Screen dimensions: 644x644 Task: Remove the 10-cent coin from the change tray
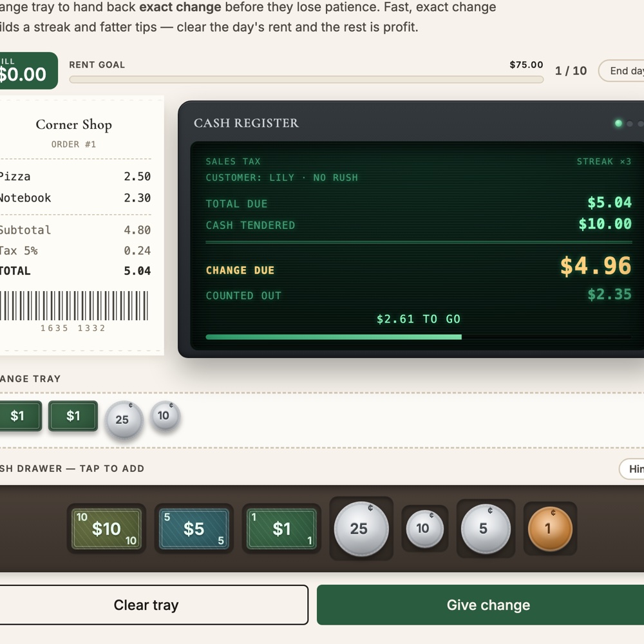165,415
